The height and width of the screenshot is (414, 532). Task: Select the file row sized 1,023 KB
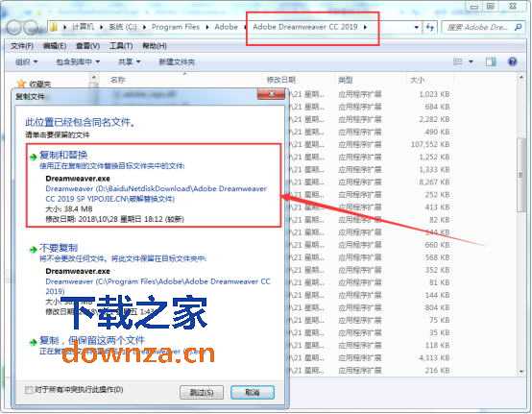(369, 94)
